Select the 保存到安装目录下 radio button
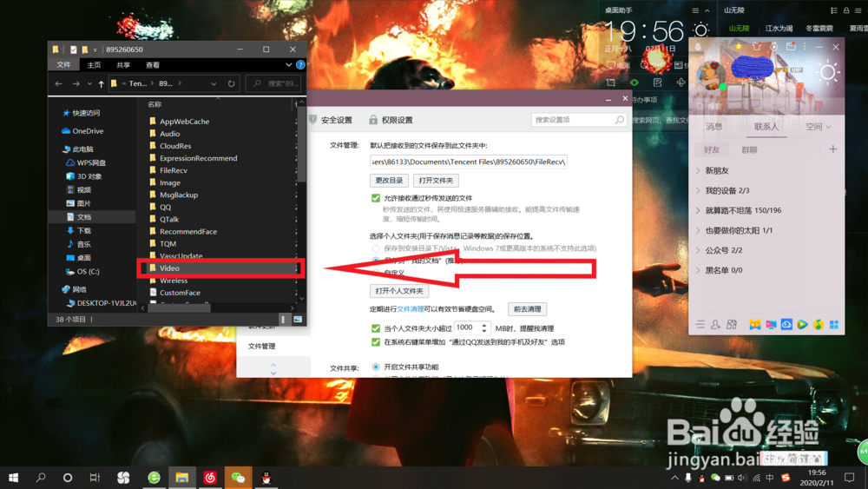 (x=376, y=248)
